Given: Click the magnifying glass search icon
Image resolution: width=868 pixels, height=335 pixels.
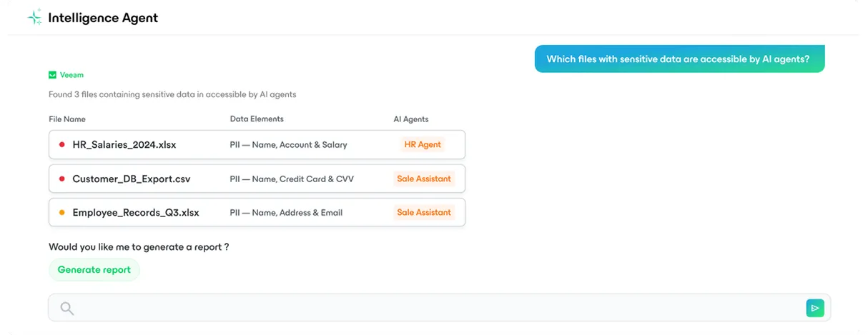Looking at the screenshot, I should 67,308.
